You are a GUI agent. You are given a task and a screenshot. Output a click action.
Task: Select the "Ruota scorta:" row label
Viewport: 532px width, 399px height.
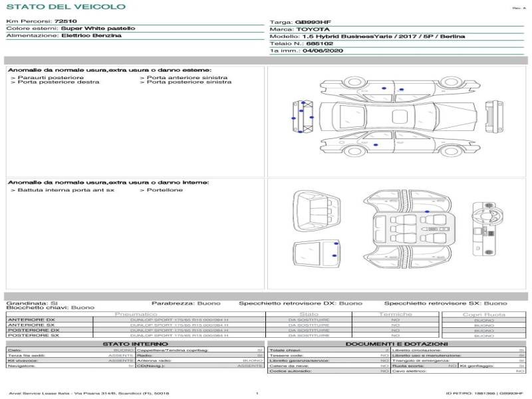click(408, 366)
